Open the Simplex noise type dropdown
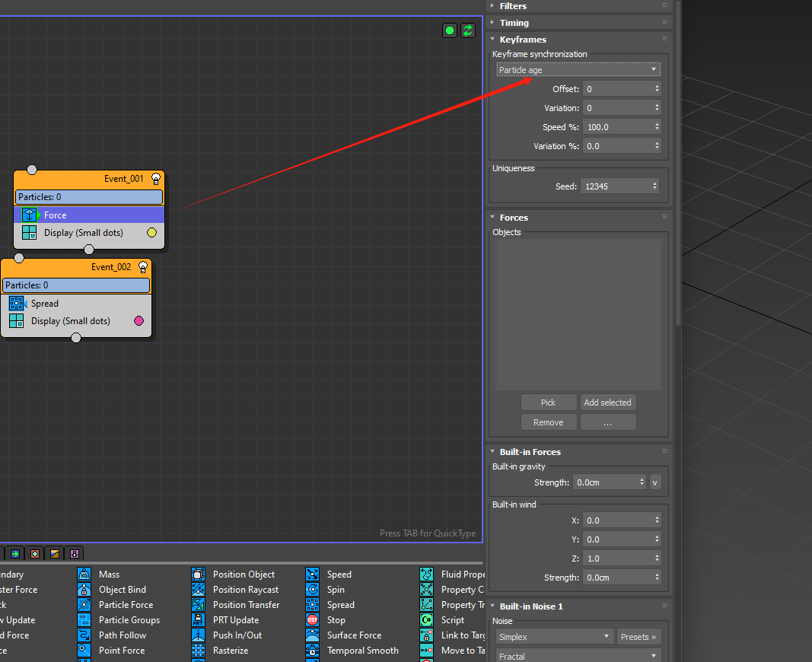The height and width of the screenshot is (662, 812). pyautogui.click(x=554, y=637)
